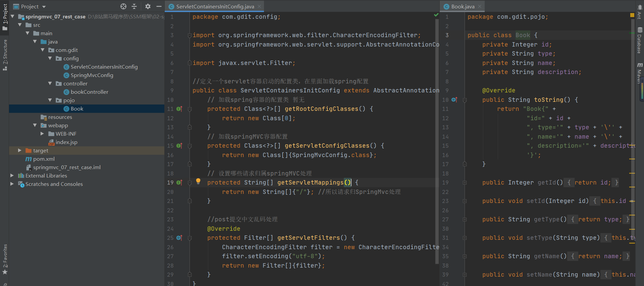The height and width of the screenshot is (286, 644).
Task: Open the Ant tool window
Action: (639, 11)
